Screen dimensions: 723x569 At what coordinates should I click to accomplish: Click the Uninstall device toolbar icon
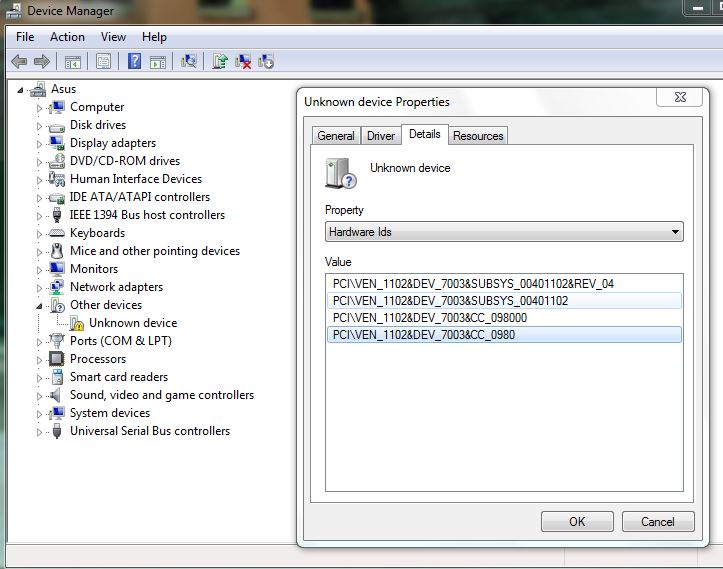[243, 61]
